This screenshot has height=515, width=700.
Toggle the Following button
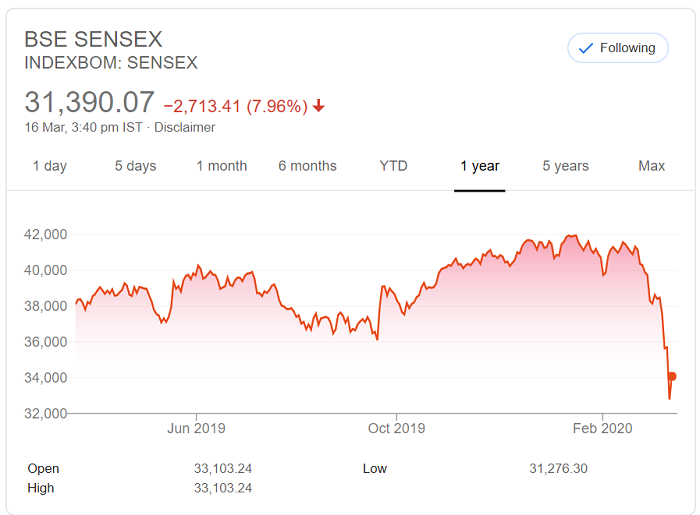click(617, 48)
